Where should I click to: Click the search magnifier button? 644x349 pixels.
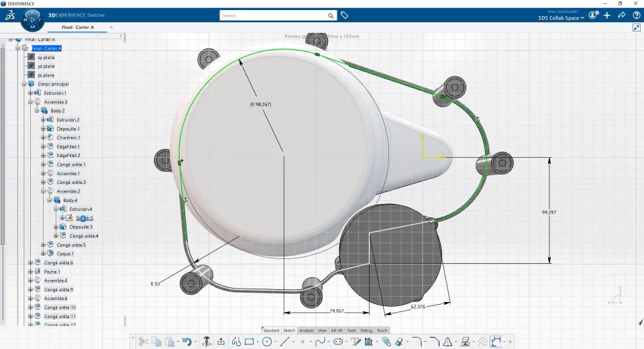[331, 15]
